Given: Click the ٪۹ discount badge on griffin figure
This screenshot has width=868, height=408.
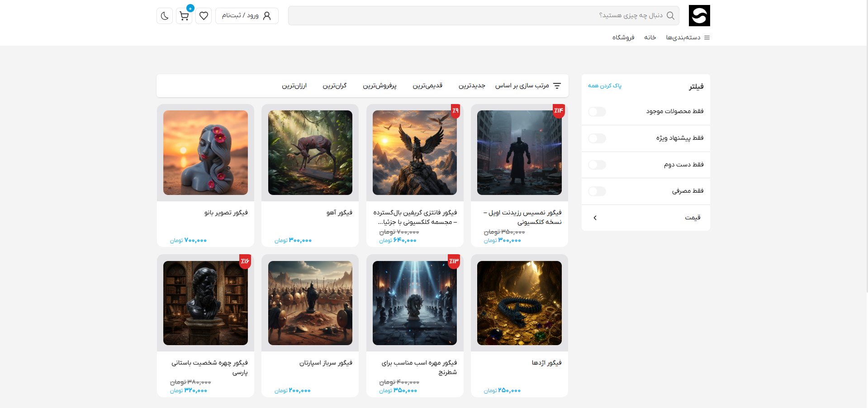Looking at the screenshot, I should coord(455,111).
